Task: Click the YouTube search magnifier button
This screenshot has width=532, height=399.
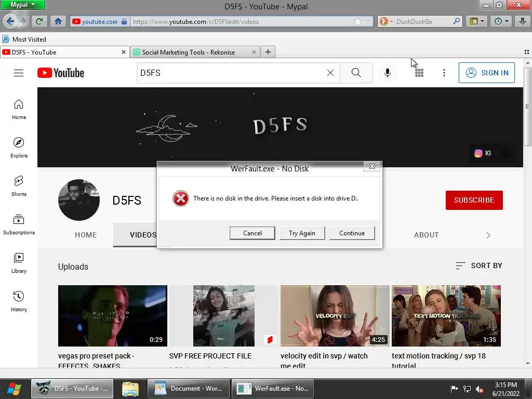Action: pos(356,73)
